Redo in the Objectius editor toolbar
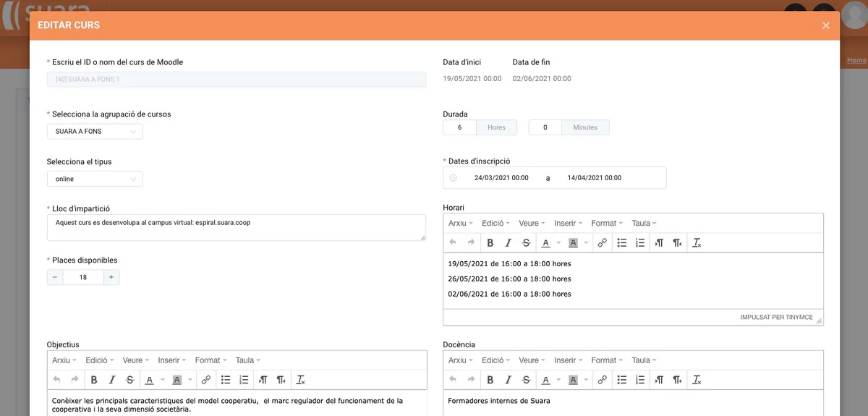The width and height of the screenshot is (868, 416). coord(75,380)
